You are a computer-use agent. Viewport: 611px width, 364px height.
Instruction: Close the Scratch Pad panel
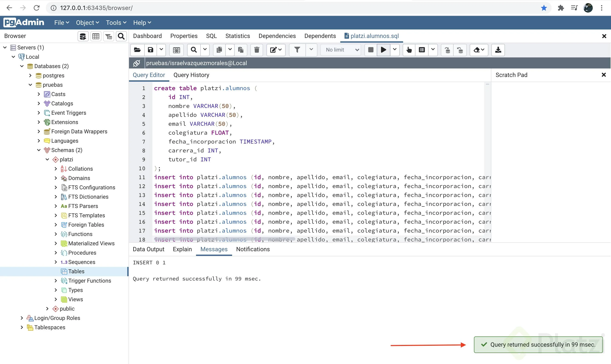click(604, 75)
